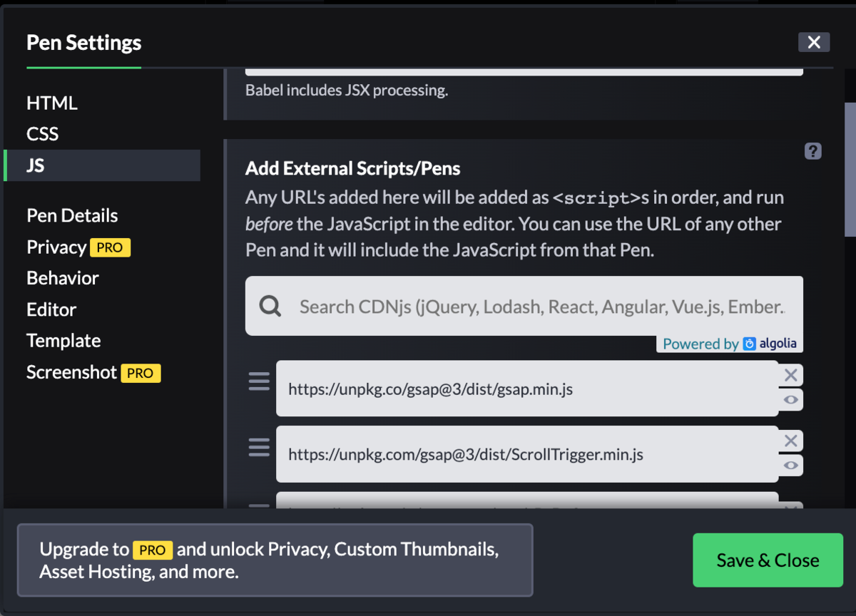
Task: Open the Behavior settings section
Action: tap(62, 278)
